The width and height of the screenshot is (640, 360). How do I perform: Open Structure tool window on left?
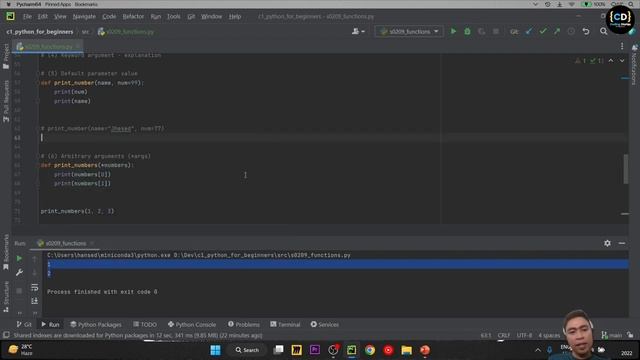click(x=6, y=296)
